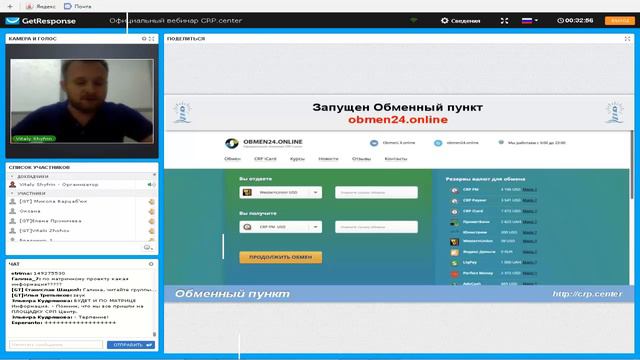The image size is (640, 360).
Task: Open CRP iCard menu item
Action: click(x=265, y=159)
